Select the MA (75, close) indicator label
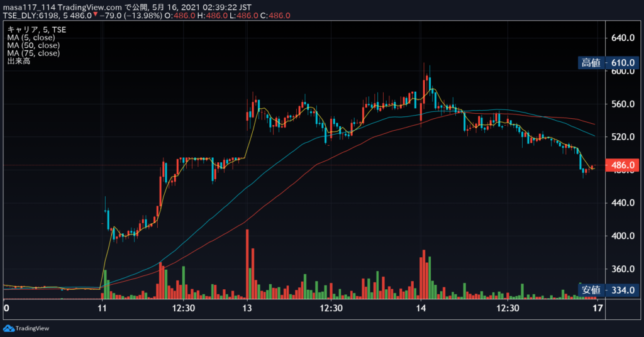This screenshot has height=337, width=644. click(33, 53)
